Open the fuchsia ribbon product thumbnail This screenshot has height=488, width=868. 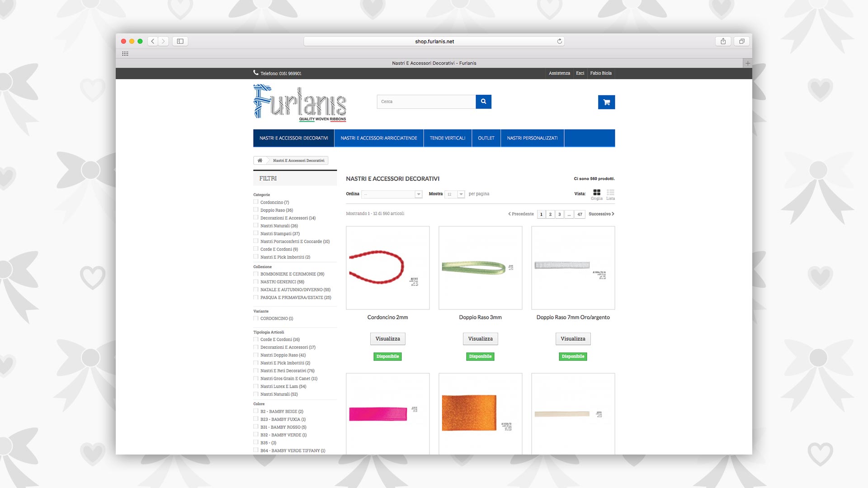[x=387, y=414]
